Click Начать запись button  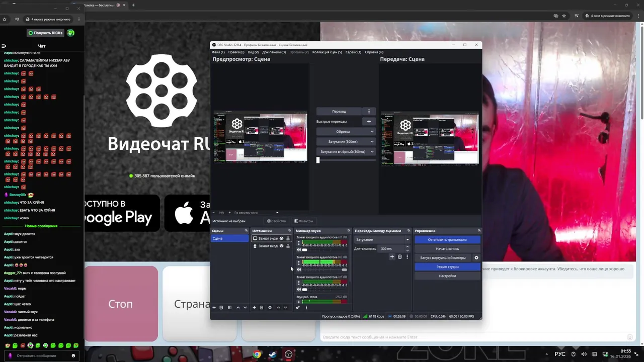pos(447,249)
